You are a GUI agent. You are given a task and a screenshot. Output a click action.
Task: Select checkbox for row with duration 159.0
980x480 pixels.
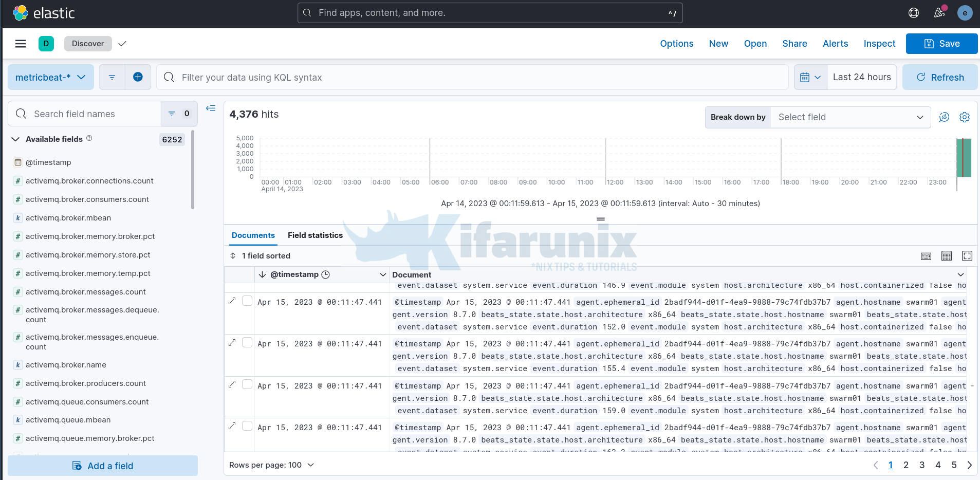click(x=247, y=384)
